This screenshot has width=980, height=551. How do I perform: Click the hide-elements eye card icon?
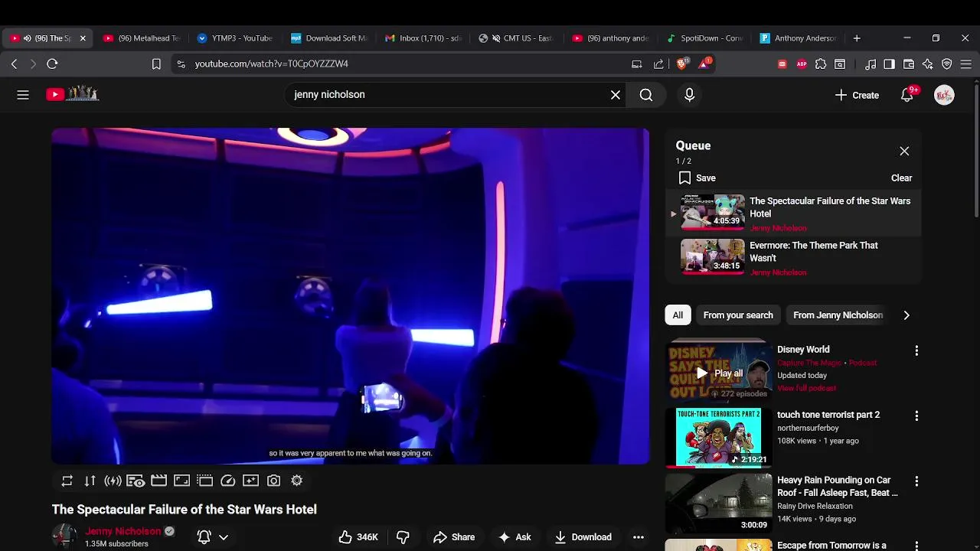[136, 481]
